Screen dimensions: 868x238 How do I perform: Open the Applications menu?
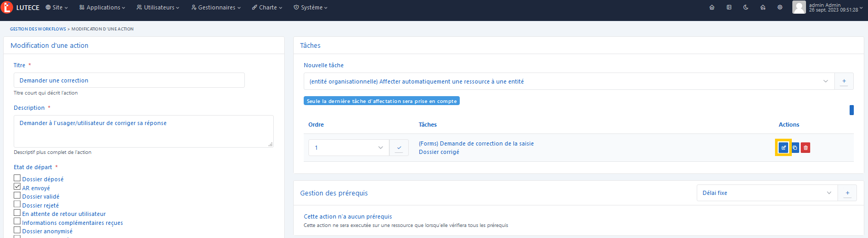tap(102, 7)
